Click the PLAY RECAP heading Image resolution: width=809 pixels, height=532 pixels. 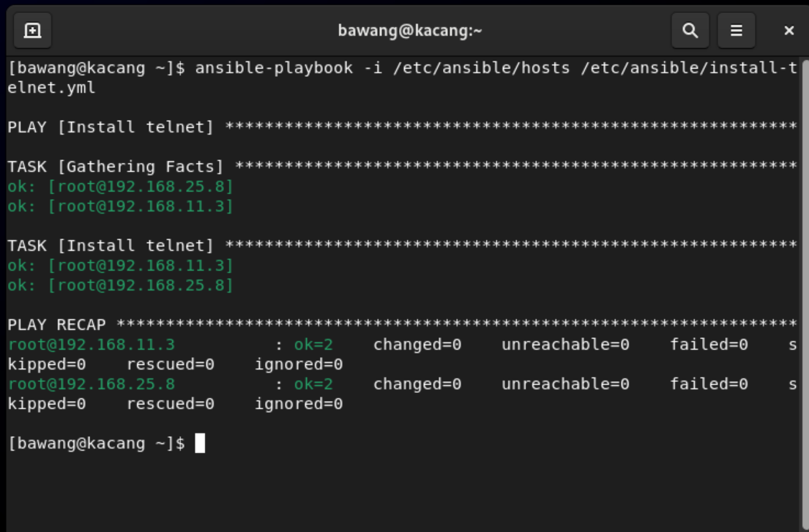pyautogui.click(x=57, y=325)
